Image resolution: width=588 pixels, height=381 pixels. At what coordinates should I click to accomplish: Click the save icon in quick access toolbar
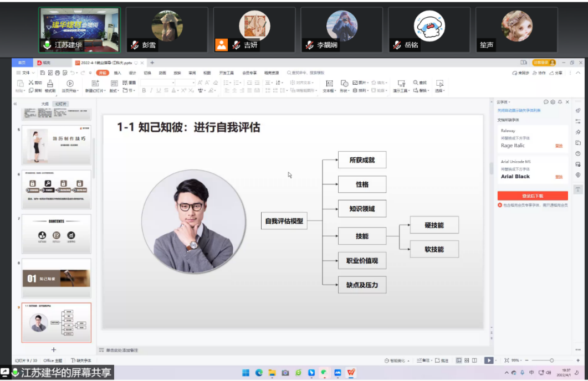point(43,73)
